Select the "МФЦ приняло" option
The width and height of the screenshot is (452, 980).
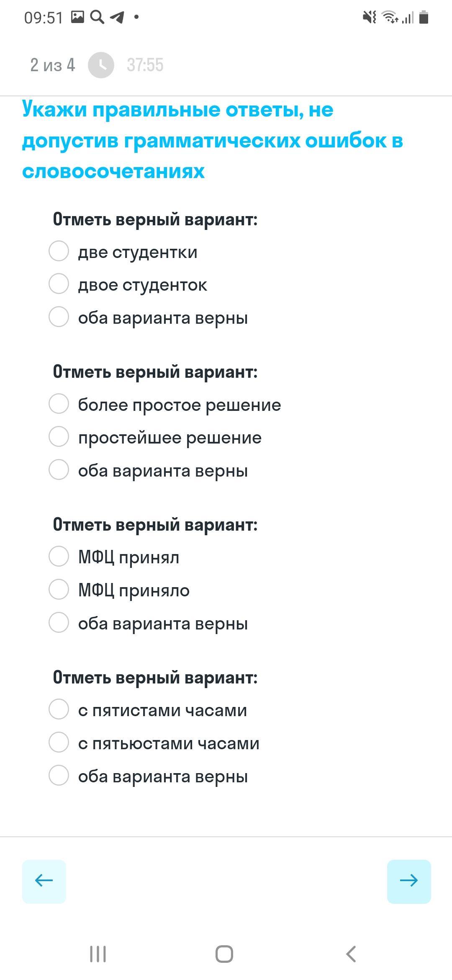[x=59, y=590]
